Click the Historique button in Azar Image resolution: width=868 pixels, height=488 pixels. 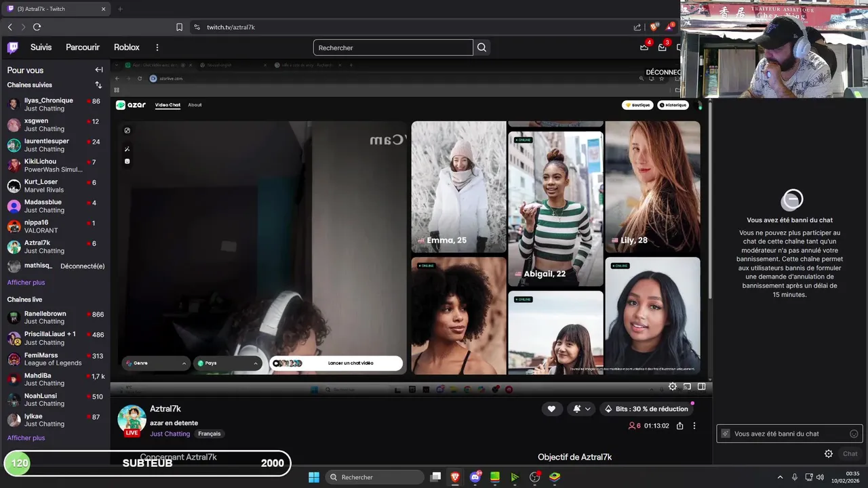click(673, 105)
